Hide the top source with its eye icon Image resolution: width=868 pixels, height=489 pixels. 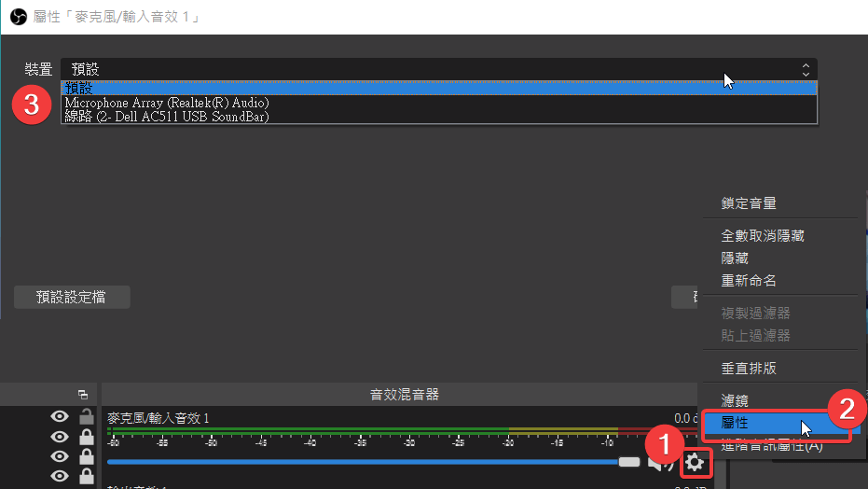tap(60, 417)
